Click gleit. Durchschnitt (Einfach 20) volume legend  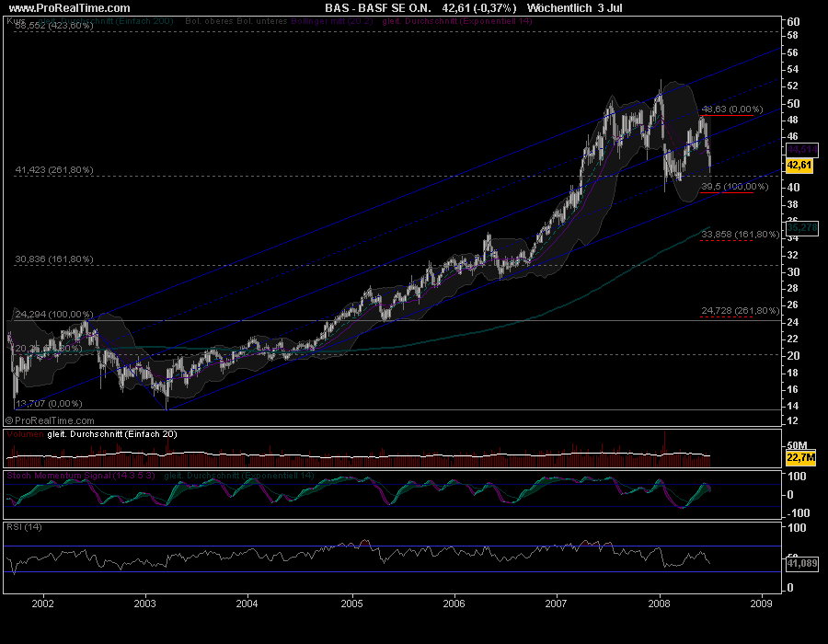click(112, 434)
